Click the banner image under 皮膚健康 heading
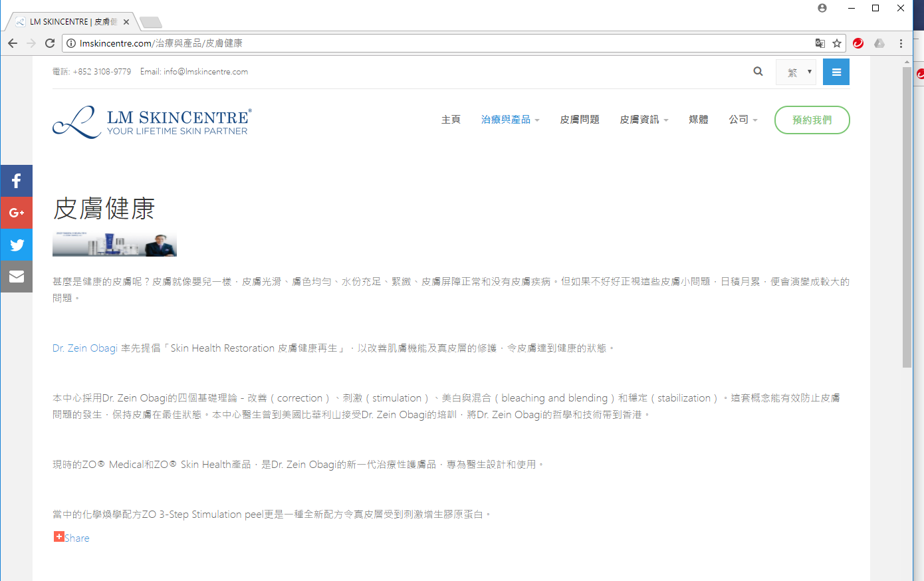This screenshot has width=924, height=581. pyautogui.click(x=114, y=245)
